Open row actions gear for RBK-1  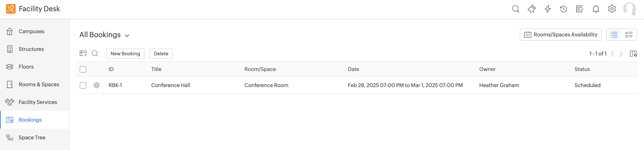(x=97, y=85)
